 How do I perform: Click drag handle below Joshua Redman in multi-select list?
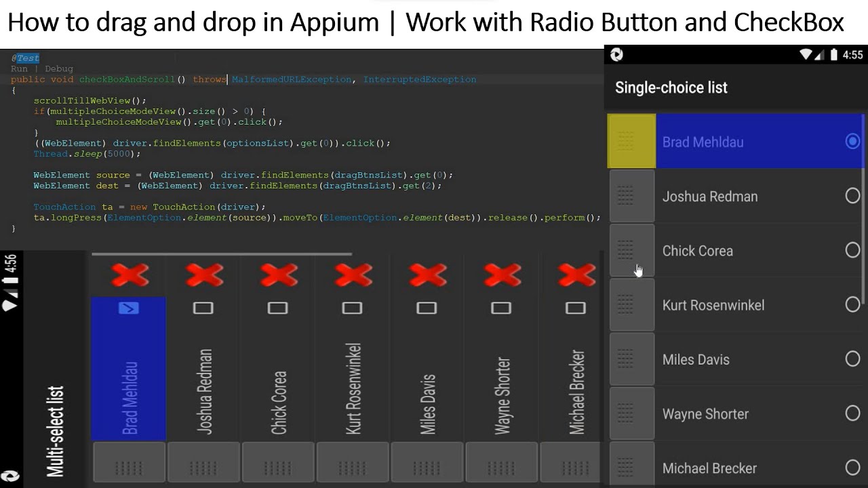coord(203,462)
